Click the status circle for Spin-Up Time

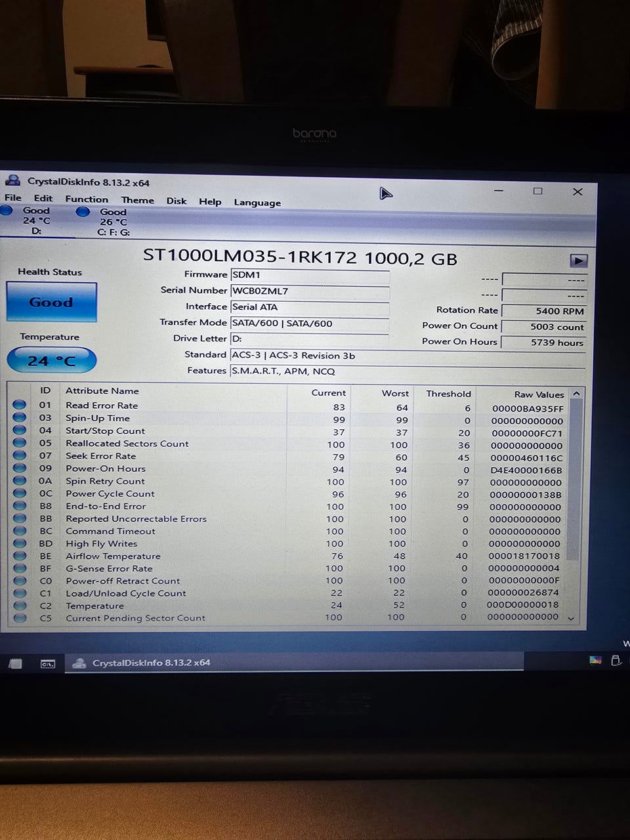(x=20, y=417)
